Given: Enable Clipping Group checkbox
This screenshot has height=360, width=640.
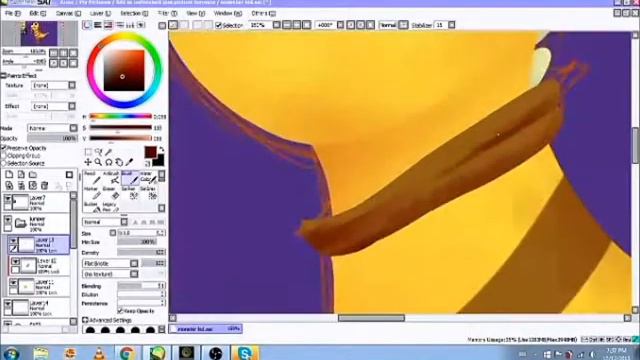Looking at the screenshot, I should pos(4,156).
